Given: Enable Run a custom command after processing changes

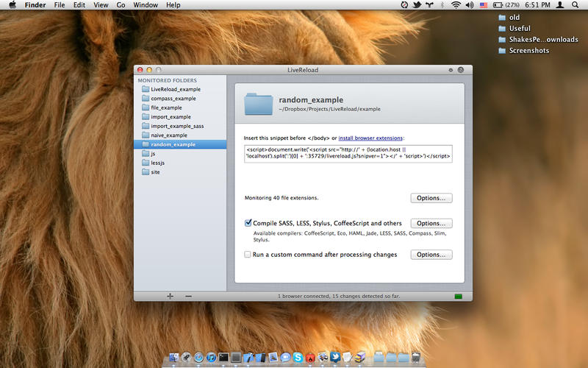Looking at the screenshot, I should coord(248,255).
